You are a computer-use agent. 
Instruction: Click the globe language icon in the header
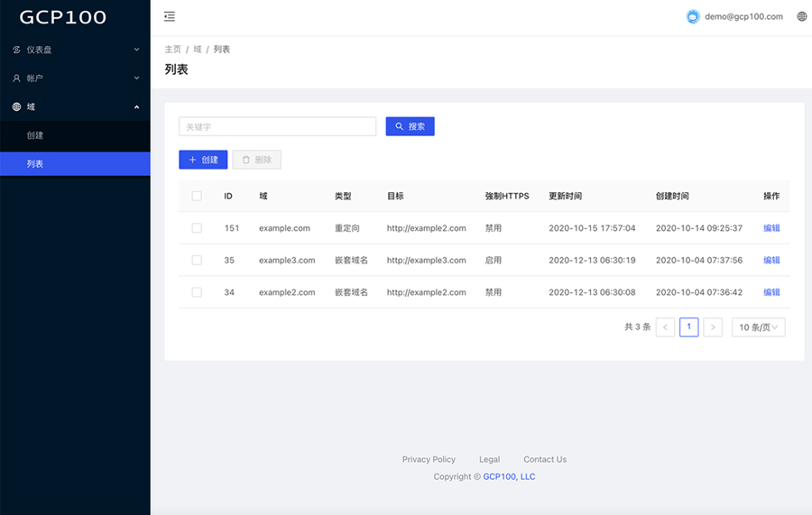pos(802,16)
